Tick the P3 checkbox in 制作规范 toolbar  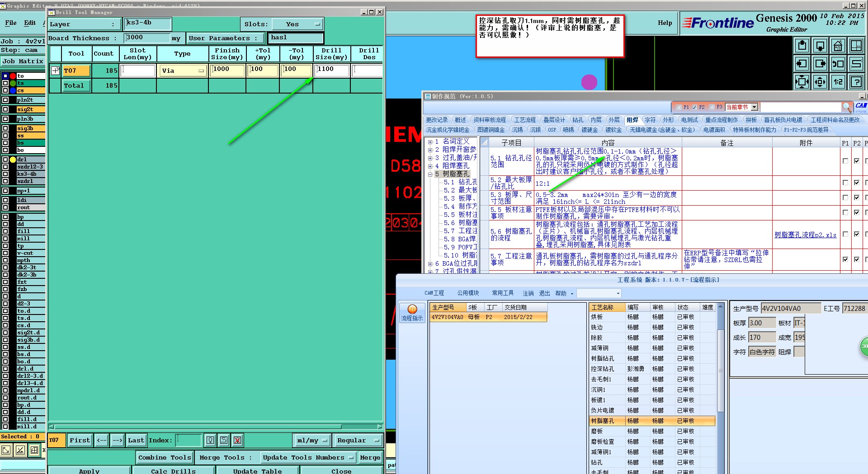(712, 107)
